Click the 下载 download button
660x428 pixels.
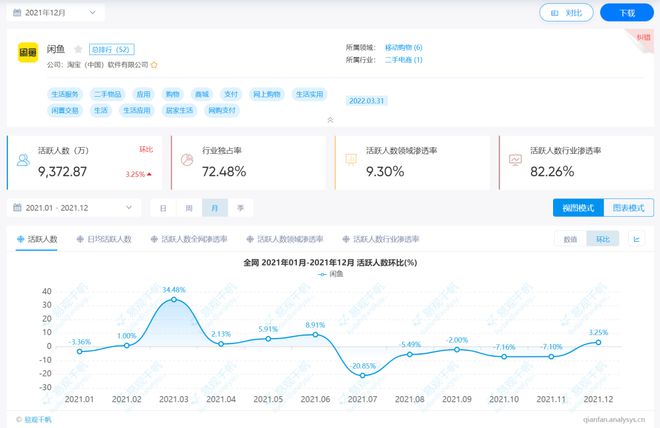tap(627, 13)
